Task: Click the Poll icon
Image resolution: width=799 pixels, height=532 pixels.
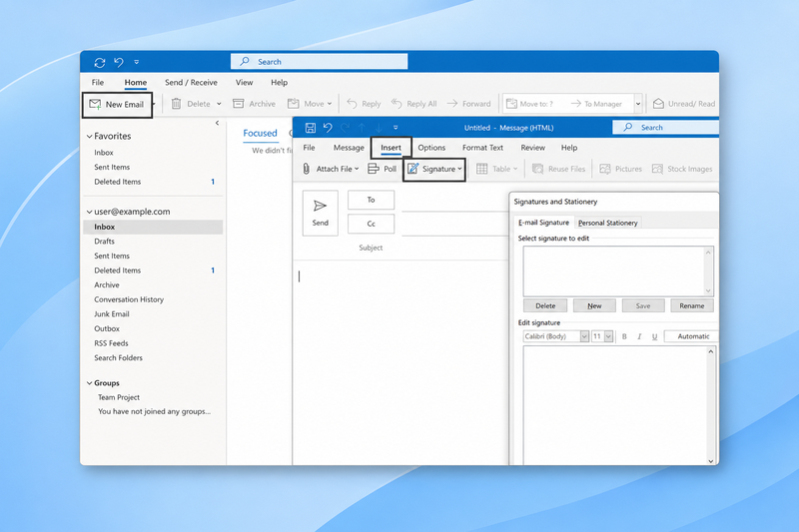Action: tap(374, 169)
